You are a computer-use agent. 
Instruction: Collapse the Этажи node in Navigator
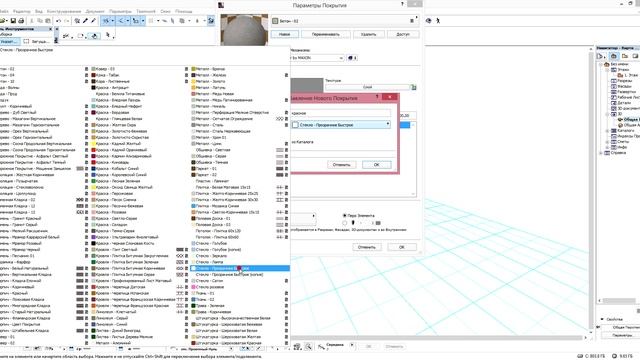tap(607, 70)
